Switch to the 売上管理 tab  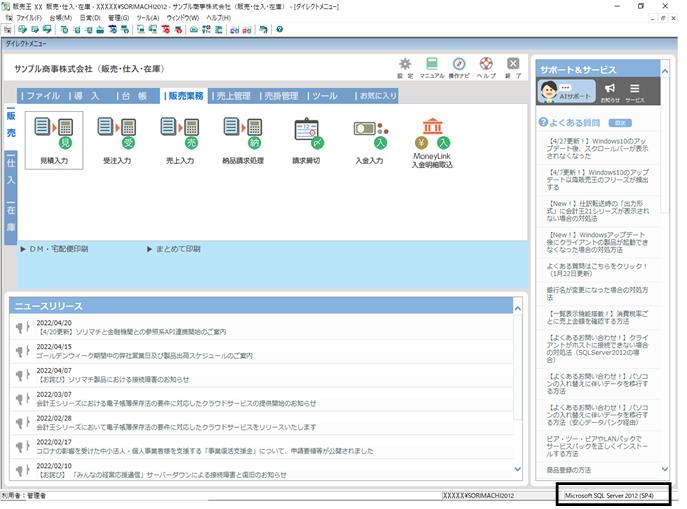coord(231,96)
